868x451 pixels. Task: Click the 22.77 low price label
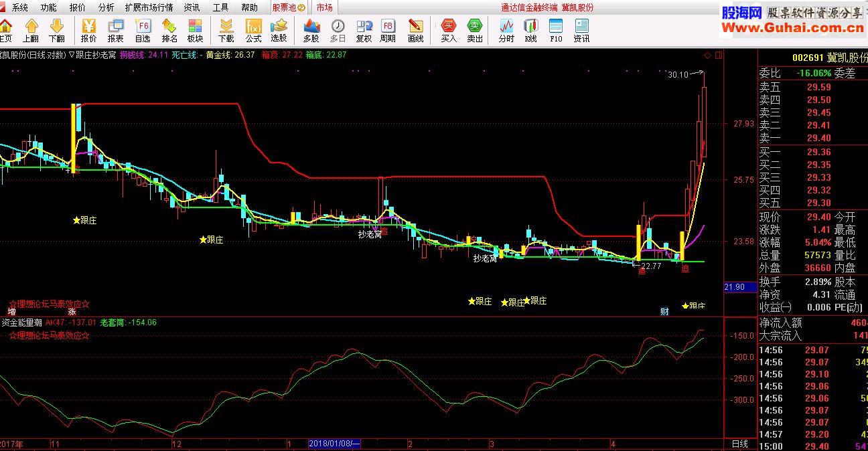click(650, 266)
